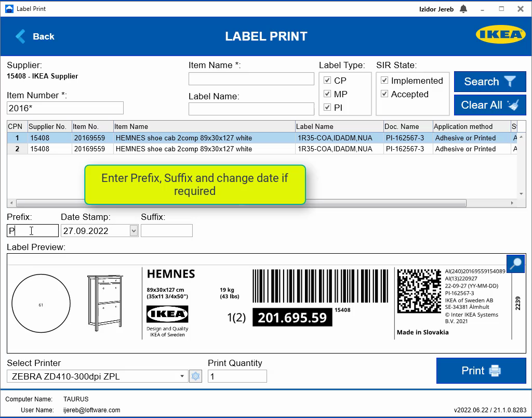Go back using the Back arrow
Image resolution: width=532 pixels, height=418 pixels.
20,36
